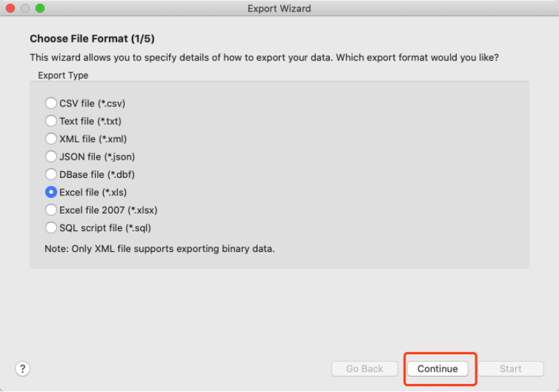The width and height of the screenshot is (559, 392).
Task: Select SQL script file (*.sql) option
Action: [x=51, y=228]
